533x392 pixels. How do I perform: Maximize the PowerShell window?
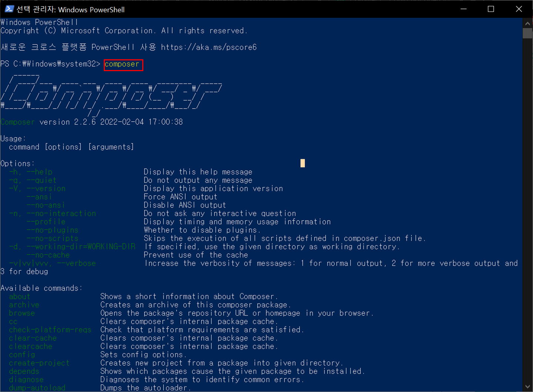pyautogui.click(x=491, y=9)
